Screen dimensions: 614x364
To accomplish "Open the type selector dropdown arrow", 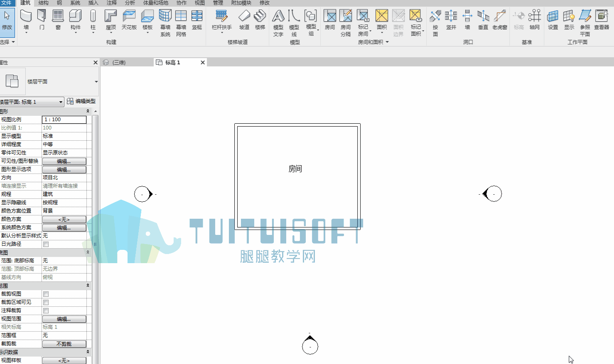I will coord(96,82).
